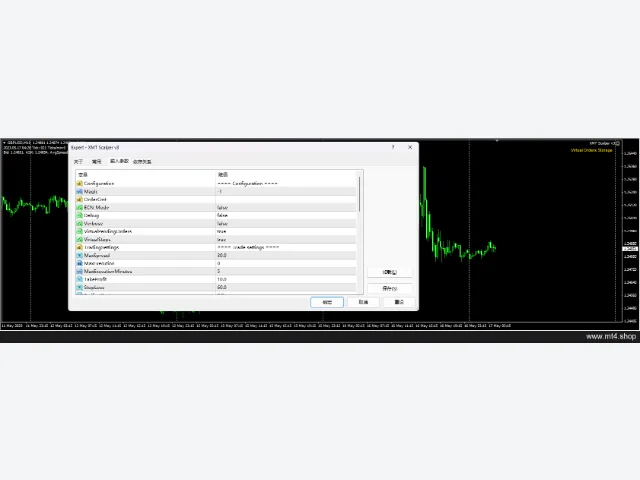Click the help question mark in the dialog title bar
Viewport: 640px width, 480px height.
click(x=393, y=147)
